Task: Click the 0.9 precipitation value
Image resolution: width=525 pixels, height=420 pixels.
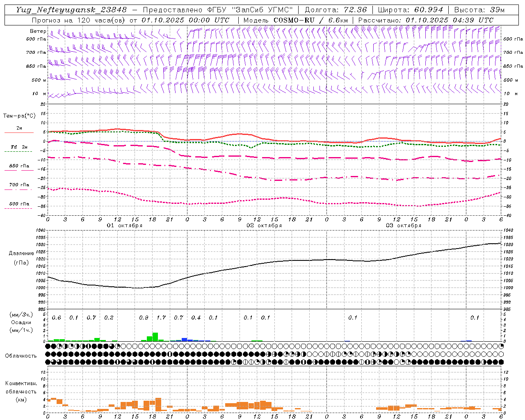Action: [144, 318]
